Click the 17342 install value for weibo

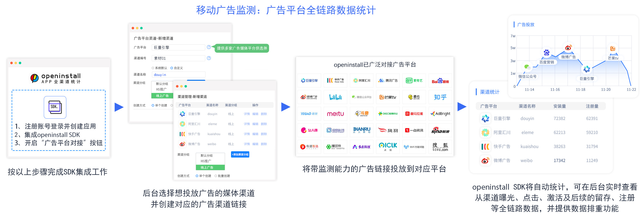click(x=559, y=161)
